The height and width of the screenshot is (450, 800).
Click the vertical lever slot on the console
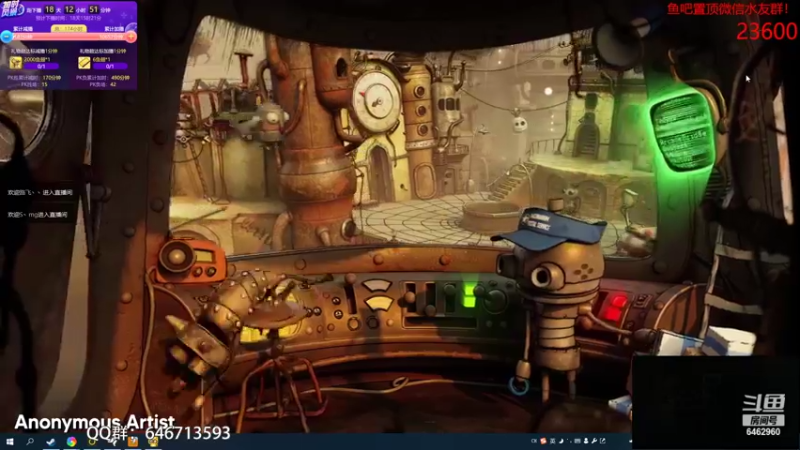(351, 296)
